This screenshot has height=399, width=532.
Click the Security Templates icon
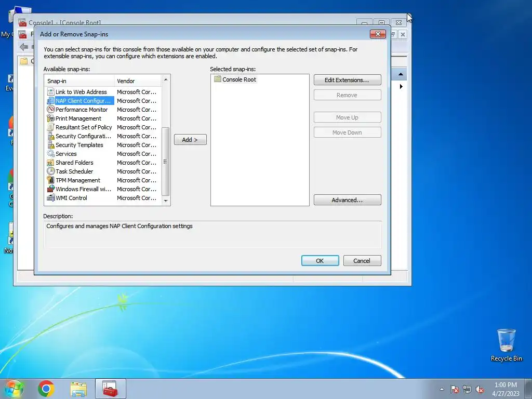tap(50, 145)
